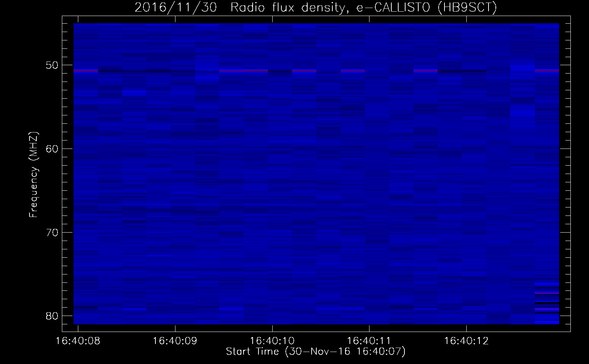Viewport: 589px width, 364px height.
Task: Click the 'Frequency (MHZ)' axis label
Action: click(33, 175)
